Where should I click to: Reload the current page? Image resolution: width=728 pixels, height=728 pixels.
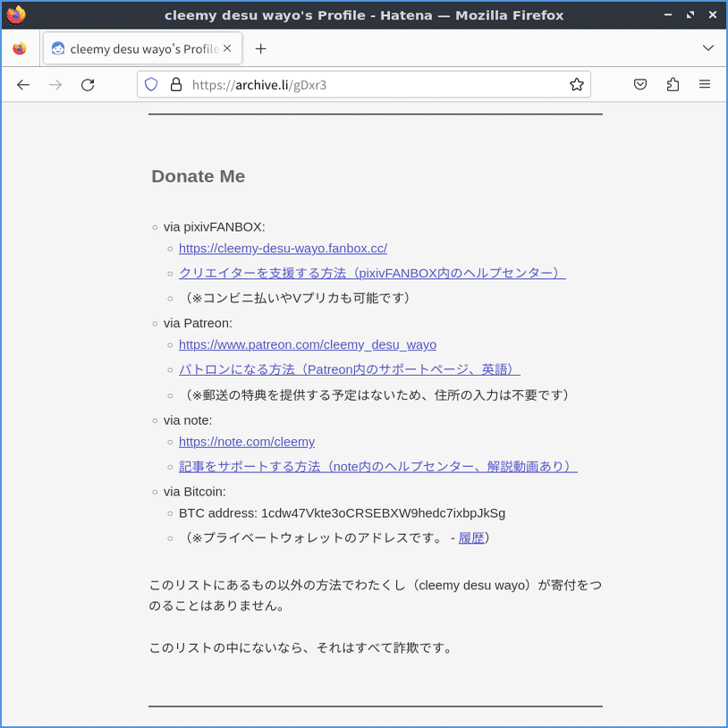click(x=88, y=84)
